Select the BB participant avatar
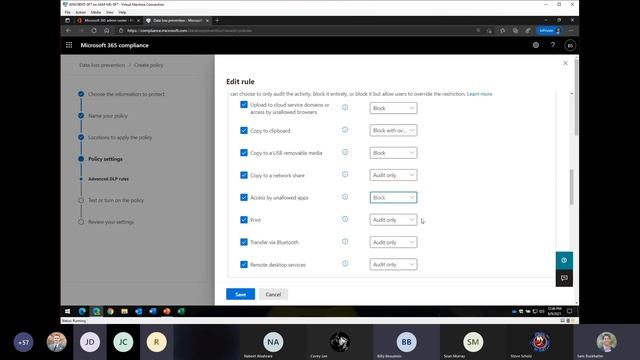 [x=406, y=342]
